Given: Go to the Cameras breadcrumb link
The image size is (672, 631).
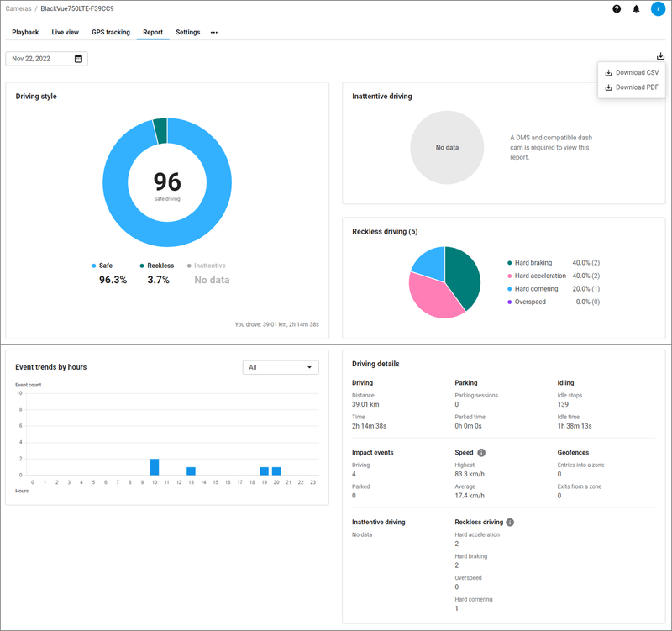Looking at the screenshot, I should click(x=19, y=8).
